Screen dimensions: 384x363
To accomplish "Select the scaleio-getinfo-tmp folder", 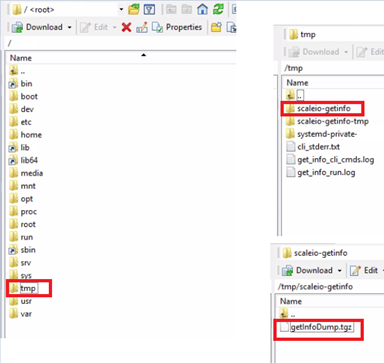I will point(327,121).
